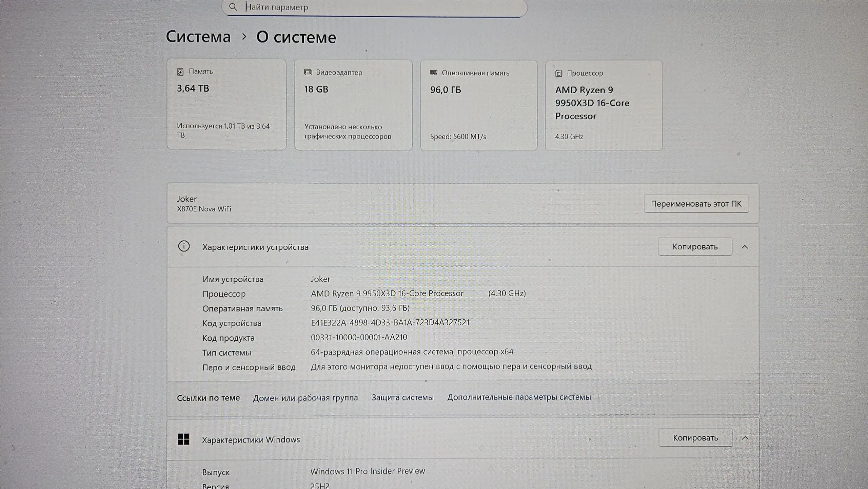The height and width of the screenshot is (489, 868).
Task: Select the '(4.30 GHz)' value in Процессор row
Action: click(x=507, y=294)
